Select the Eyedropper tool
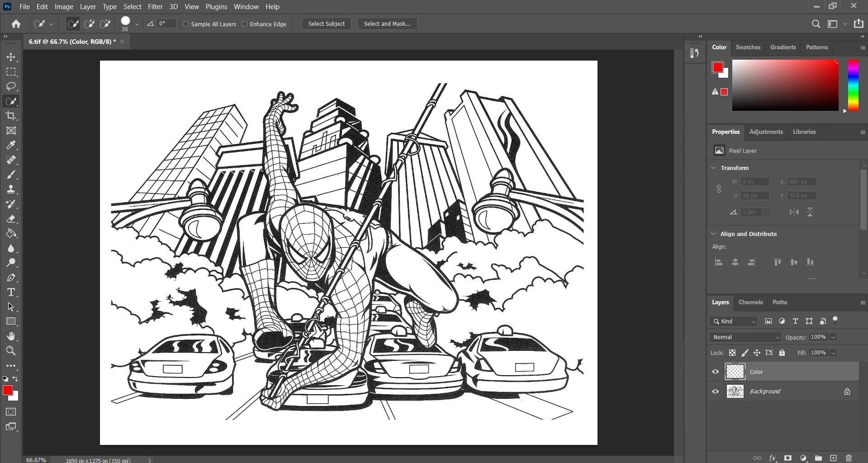This screenshot has width=868, height=463. (x=11, y=145)
